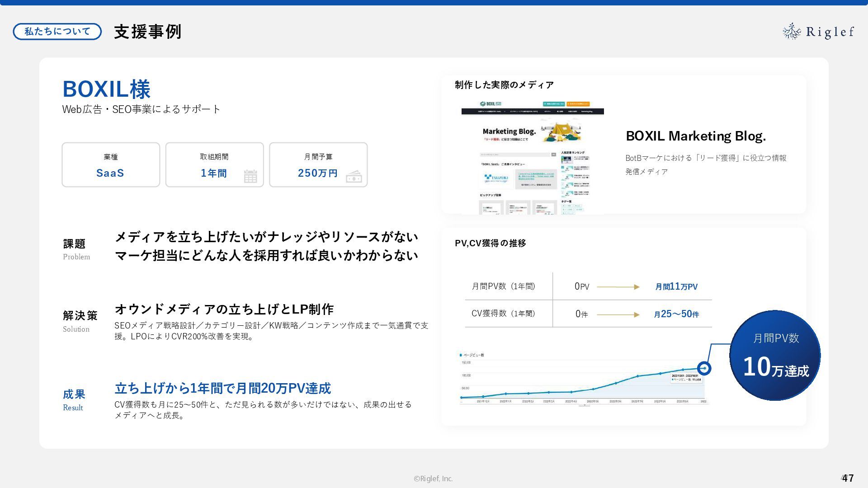
Task: Click the 月25〜50件 result text
Action: click(676, 314)
